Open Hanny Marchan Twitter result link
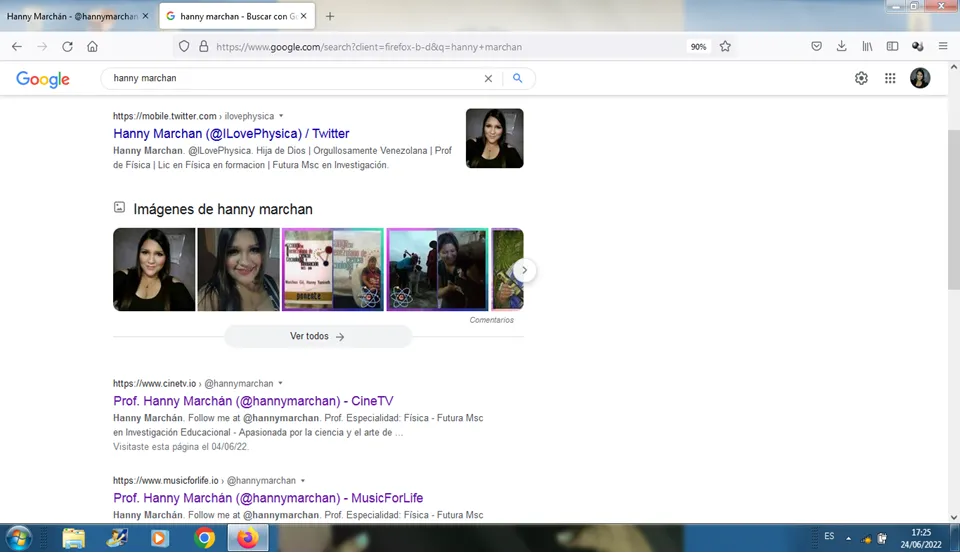This screenshot has height=553, width=960. pyautogui.click(x=231, y=134)
